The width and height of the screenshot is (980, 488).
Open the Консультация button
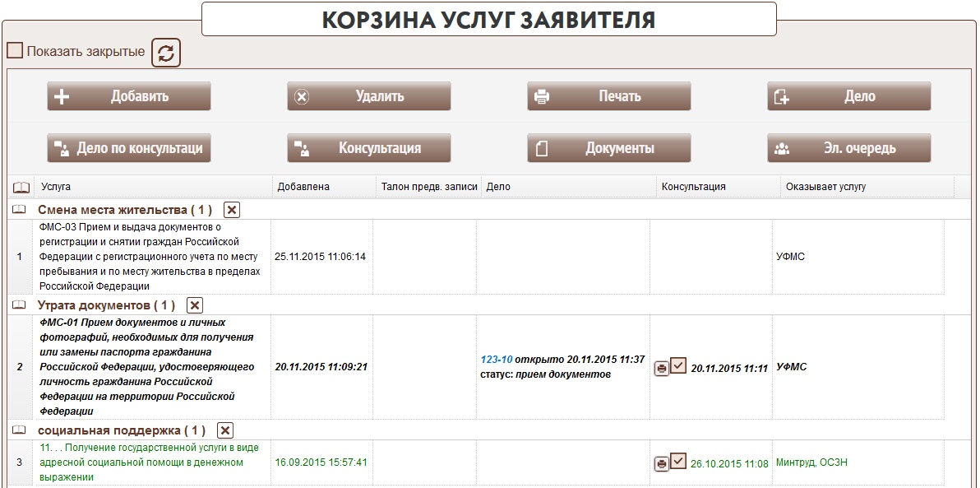tap(368, 149)
